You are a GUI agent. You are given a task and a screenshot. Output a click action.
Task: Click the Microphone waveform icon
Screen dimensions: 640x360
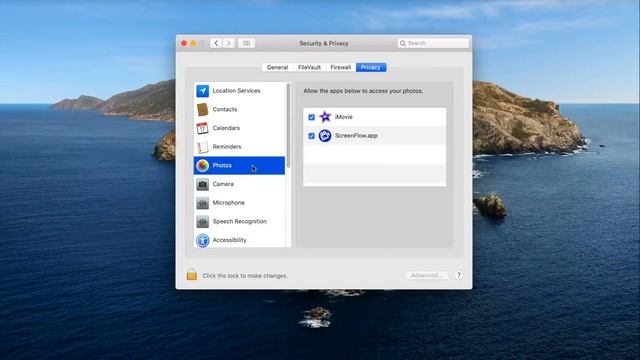(x=202, y=203)
